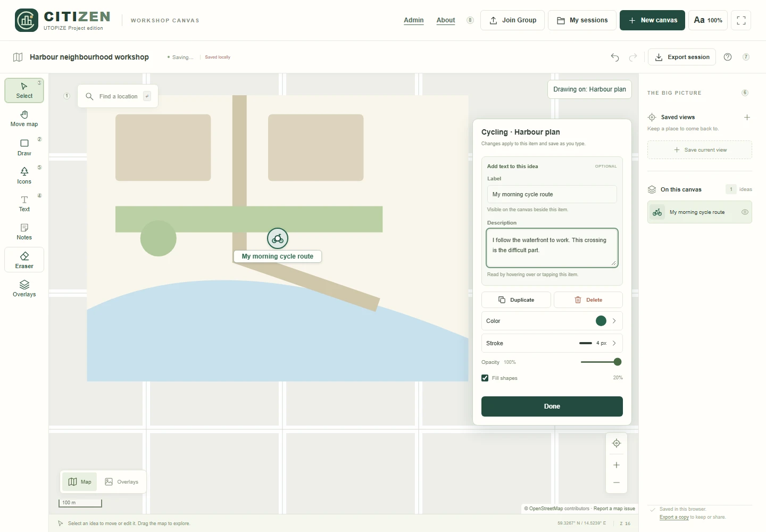Click the bicycle marker on the map

pos(278,239)
